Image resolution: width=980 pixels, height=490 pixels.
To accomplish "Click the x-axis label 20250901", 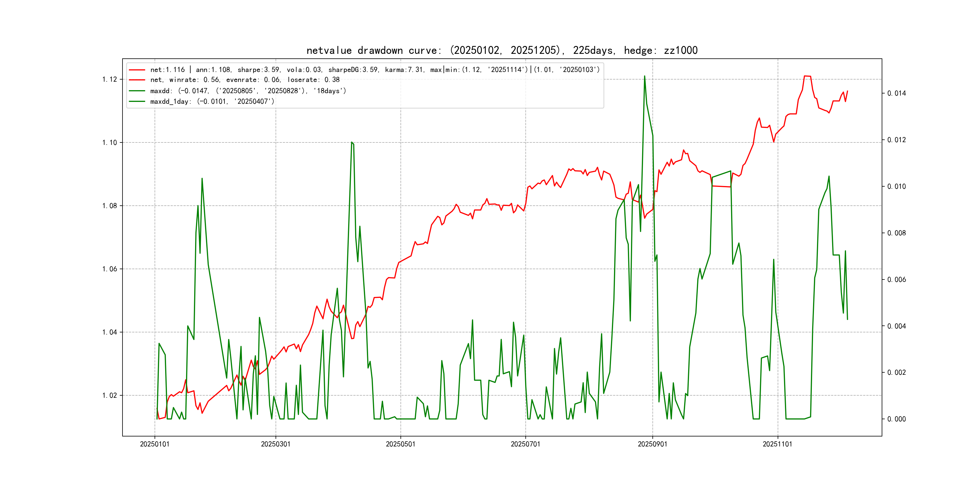I will 652,444.
